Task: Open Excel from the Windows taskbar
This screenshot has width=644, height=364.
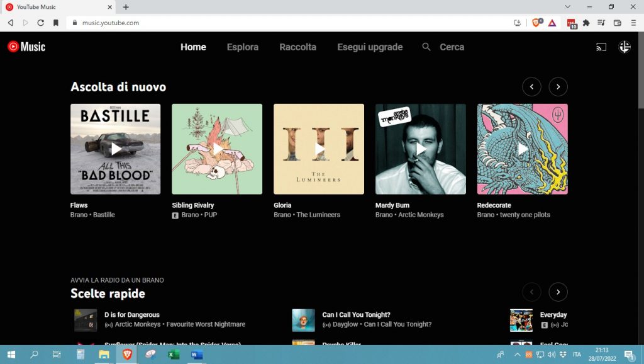Action: coord(173,355)
